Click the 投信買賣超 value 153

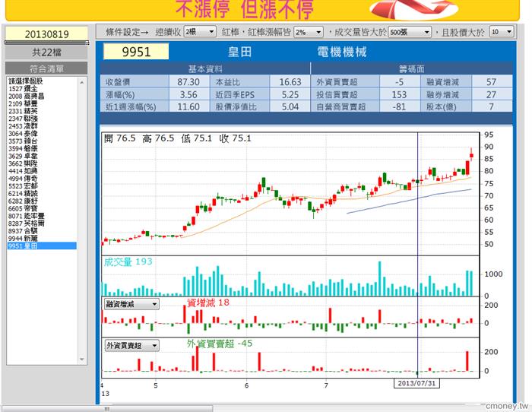point(399,94)
